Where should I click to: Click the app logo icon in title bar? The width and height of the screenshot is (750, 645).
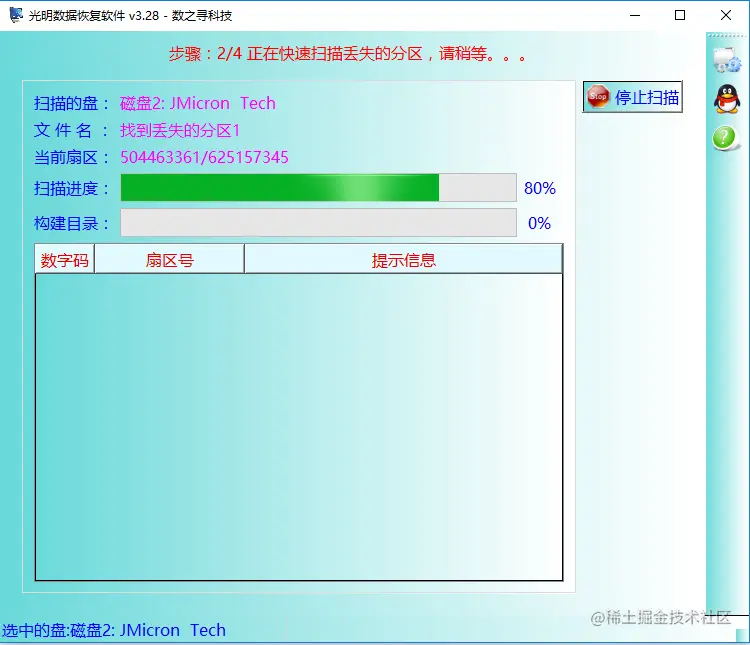coord(16,15)
